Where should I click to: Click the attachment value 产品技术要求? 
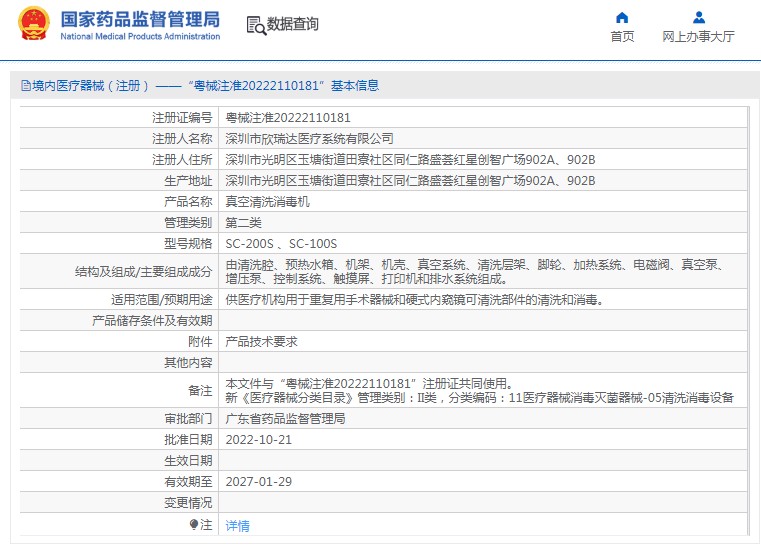pos(261,341)
